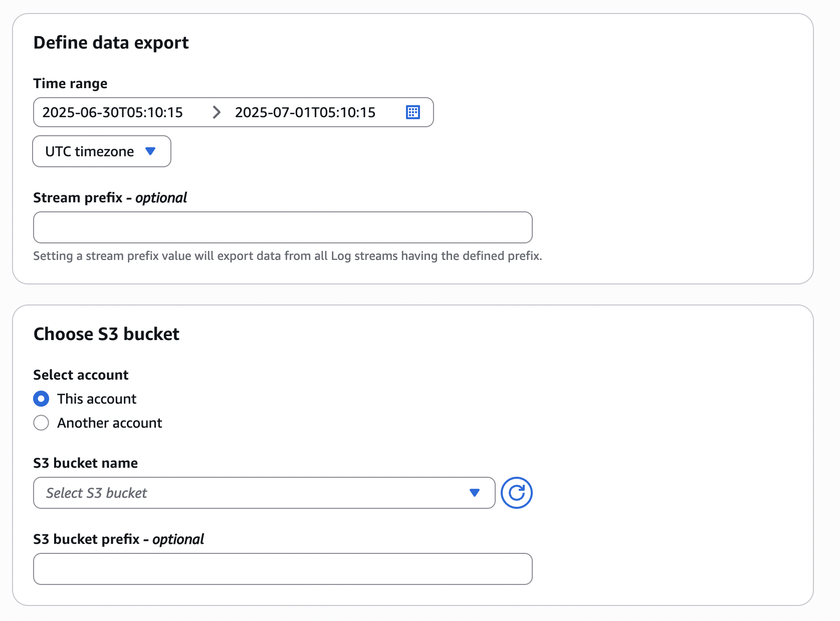
Task: Click the S3 bucket dropdown caret
Action: [x=474, y=493]
